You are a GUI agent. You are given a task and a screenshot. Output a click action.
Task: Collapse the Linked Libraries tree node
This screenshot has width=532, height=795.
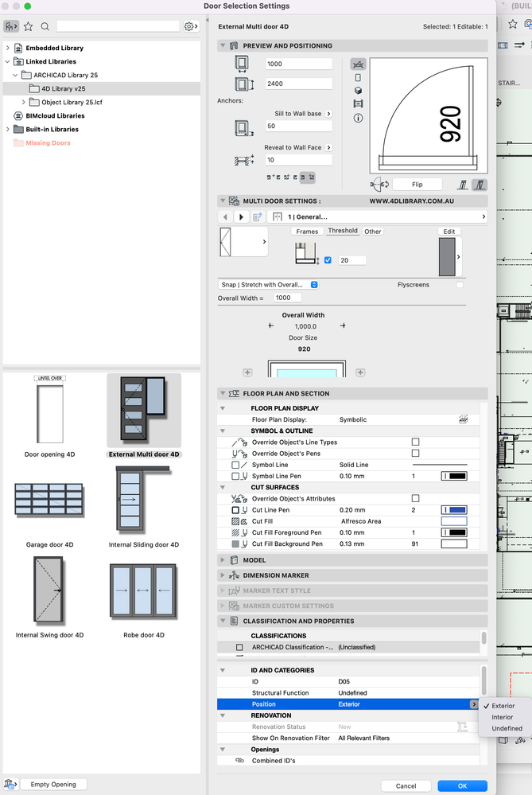click(8, 61)
